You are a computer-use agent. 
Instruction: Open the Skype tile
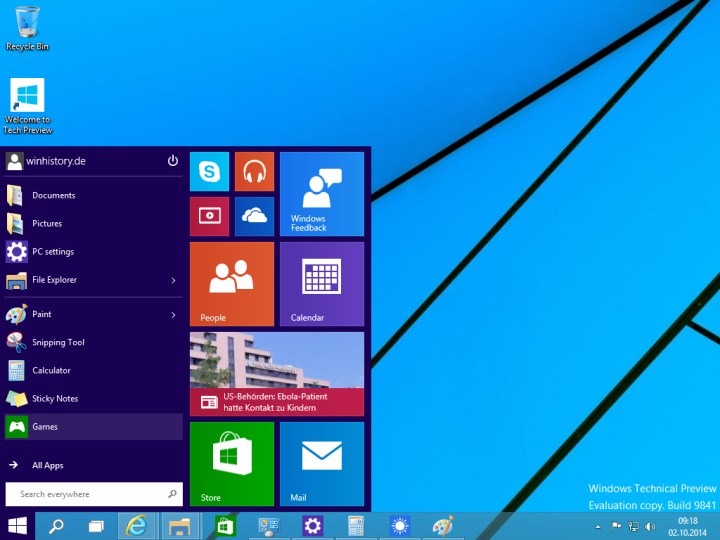pyautogui.click(x=209, y=172)
